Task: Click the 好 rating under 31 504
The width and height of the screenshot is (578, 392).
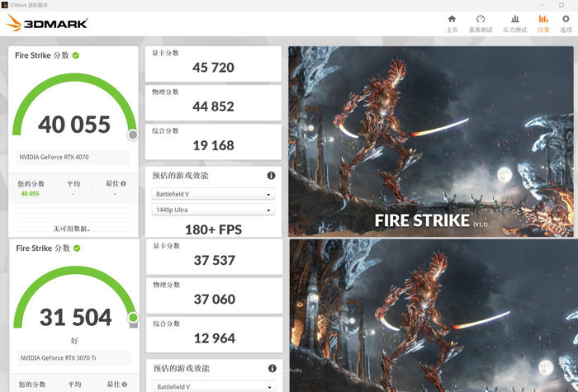Action: click(x=74, y=340)
